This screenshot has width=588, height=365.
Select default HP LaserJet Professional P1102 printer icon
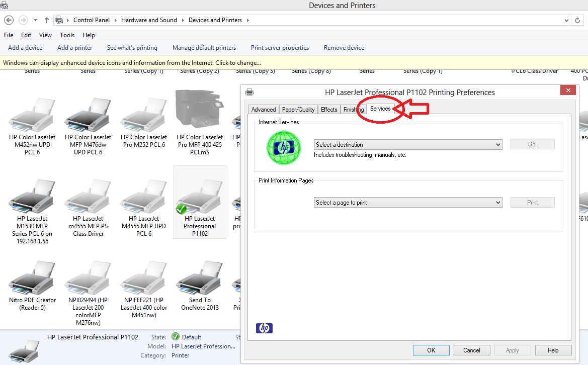(x=200, y=197)
